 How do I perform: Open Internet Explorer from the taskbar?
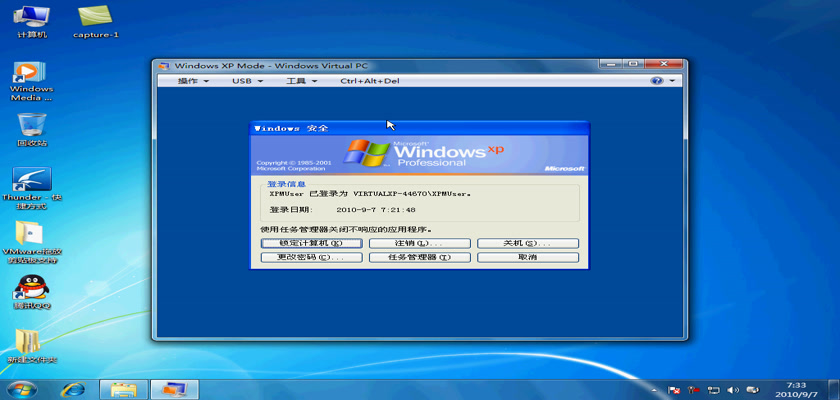click(72, 388)
